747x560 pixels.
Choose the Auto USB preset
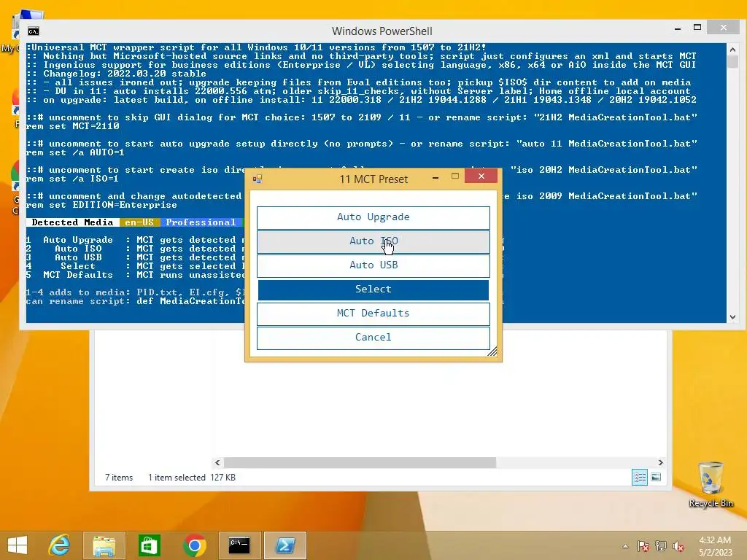click(x=373, y=265)
